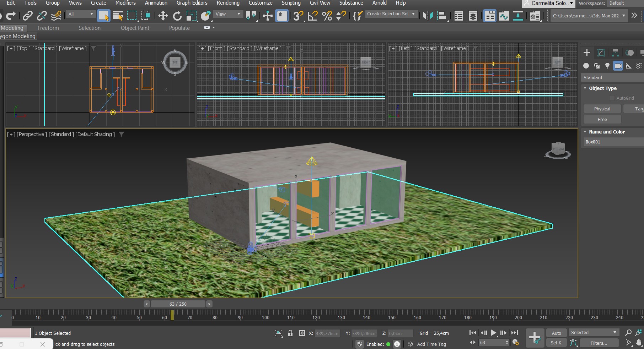Click the Cameras category icon in Create panel

(x=618, y=66)
